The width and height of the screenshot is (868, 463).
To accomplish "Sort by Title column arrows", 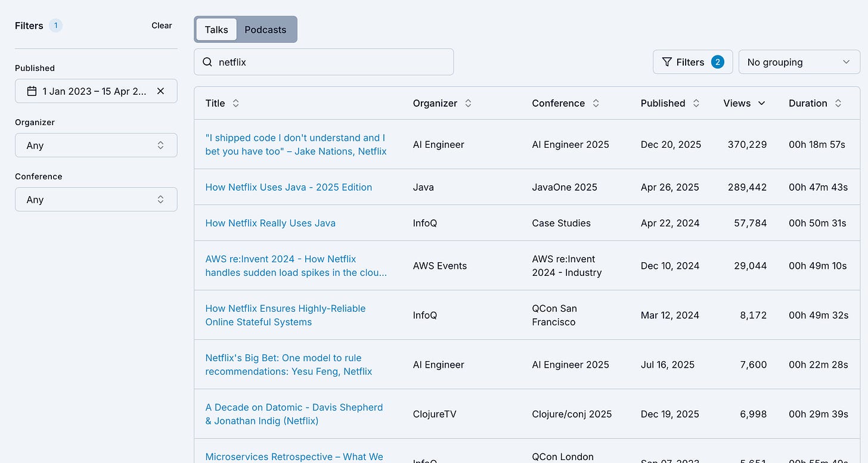I will (x=235, y=103).
